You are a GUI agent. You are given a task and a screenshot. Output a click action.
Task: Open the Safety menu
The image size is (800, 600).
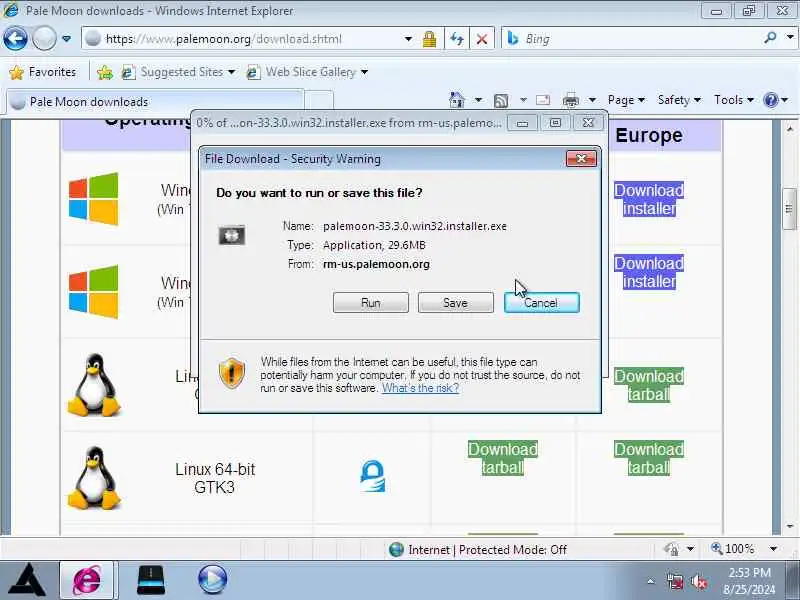(679, 100)
